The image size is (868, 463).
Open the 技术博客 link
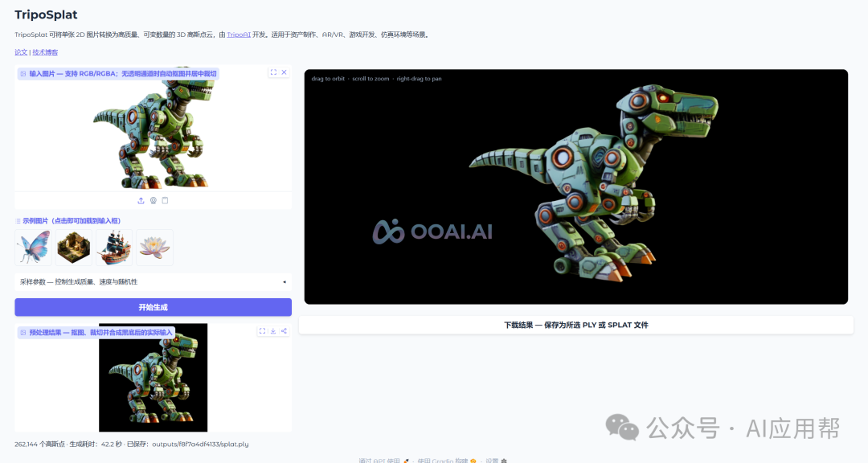coord(45,52)
